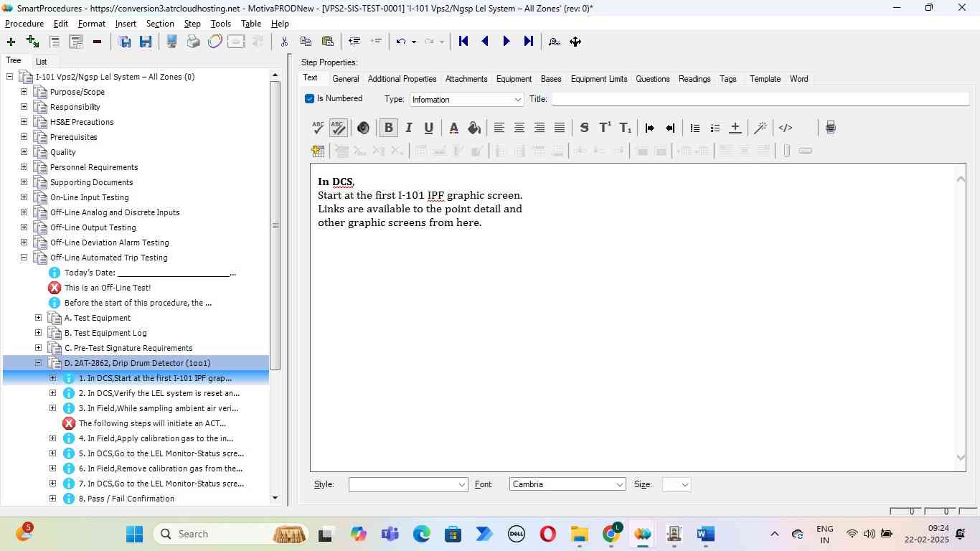The width and height of the screenshot is (980, 551).
Task: Go to last step navigation icon
Action: [x=529, y=42]
